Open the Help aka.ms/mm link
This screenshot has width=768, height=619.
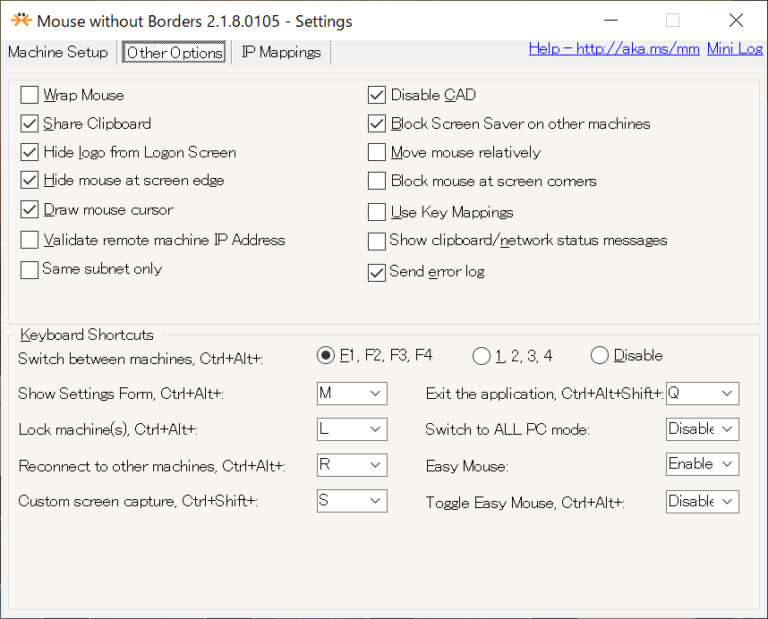[x=614, y=49]
